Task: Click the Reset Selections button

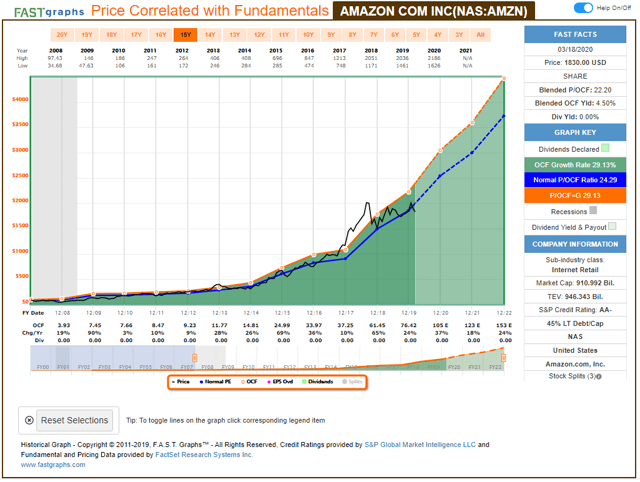Action: [74, 420]
